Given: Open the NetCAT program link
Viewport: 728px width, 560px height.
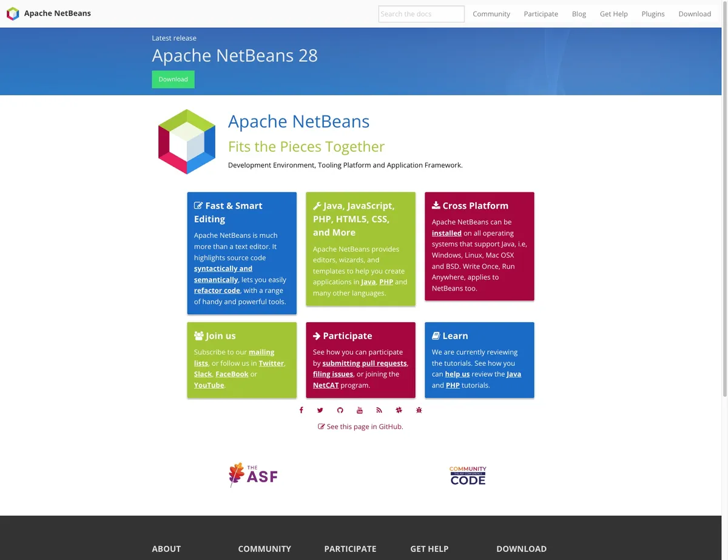Looking at the screenshot, I should tap(326, 385).
